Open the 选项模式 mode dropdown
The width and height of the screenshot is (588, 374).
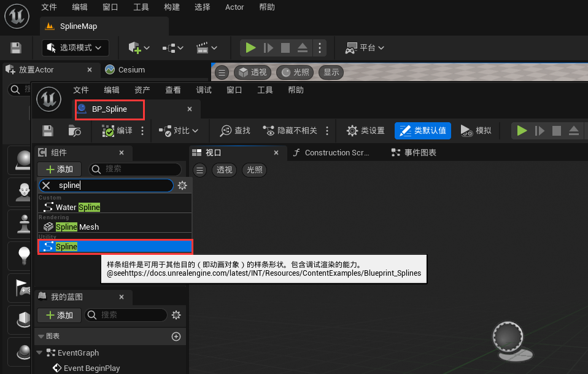pos(75,48)
